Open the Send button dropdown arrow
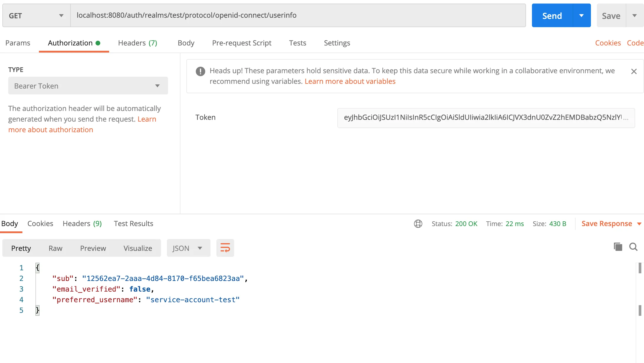 click(581, 16)
